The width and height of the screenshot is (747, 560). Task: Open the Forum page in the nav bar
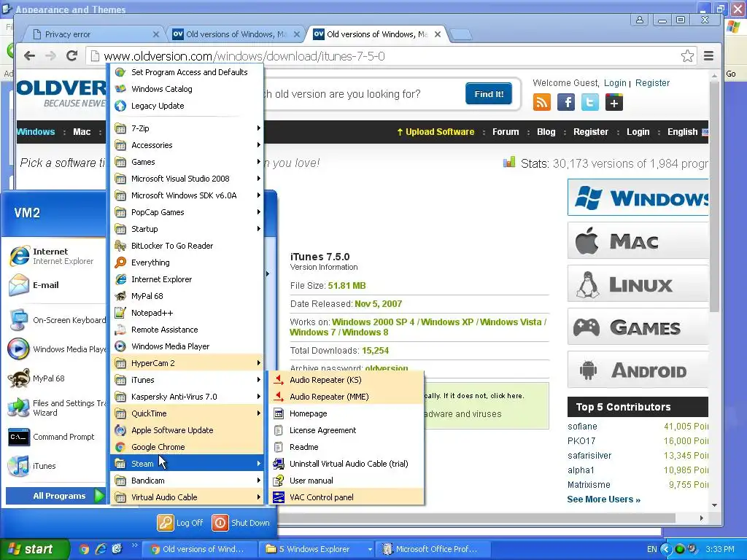[506, 132]
